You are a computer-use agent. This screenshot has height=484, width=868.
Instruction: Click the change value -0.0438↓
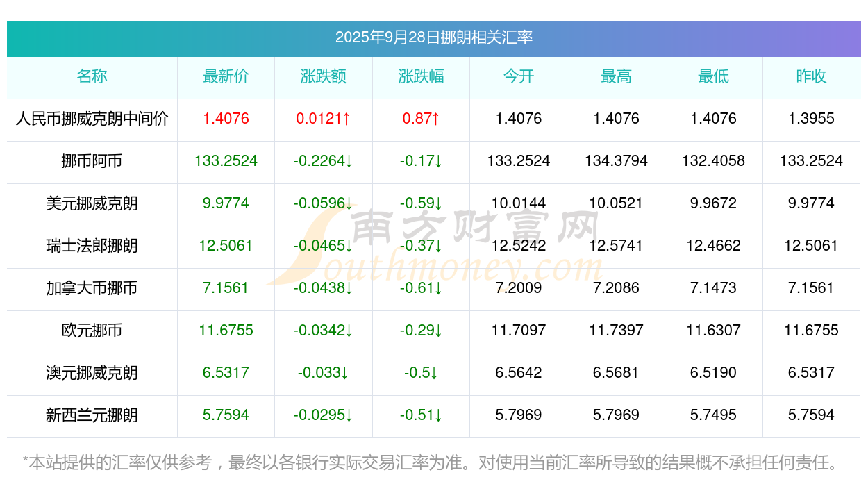click(x=324, y=288)
